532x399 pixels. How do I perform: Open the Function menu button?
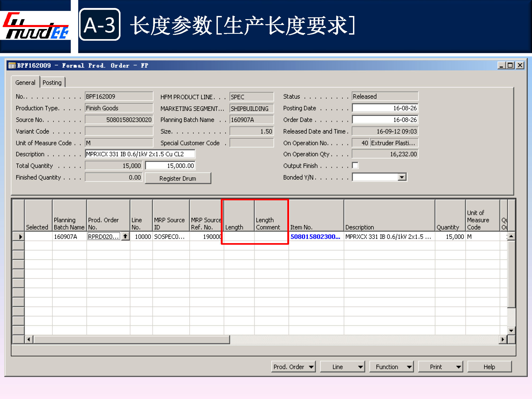tap(391, 367)
